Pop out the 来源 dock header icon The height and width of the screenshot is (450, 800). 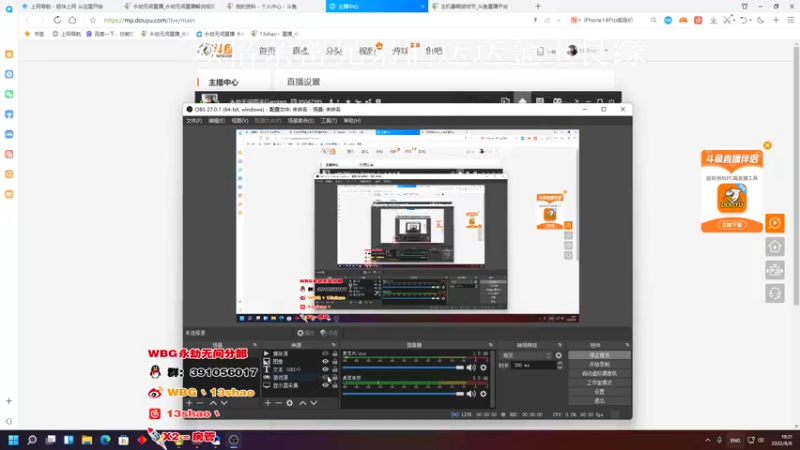(334, 345)
